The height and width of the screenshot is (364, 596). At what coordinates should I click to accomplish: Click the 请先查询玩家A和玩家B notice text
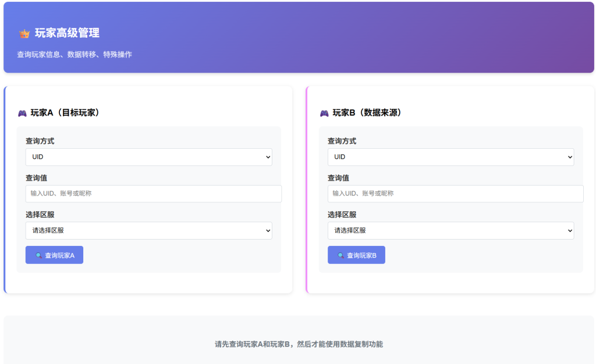tap(299, 344)
